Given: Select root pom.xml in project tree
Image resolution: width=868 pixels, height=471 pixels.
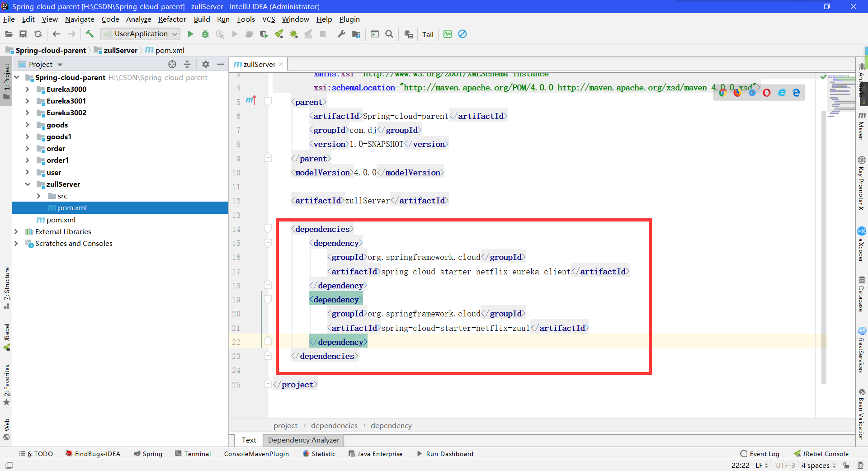Looking at the screenshot, I should tap(61, 220).
